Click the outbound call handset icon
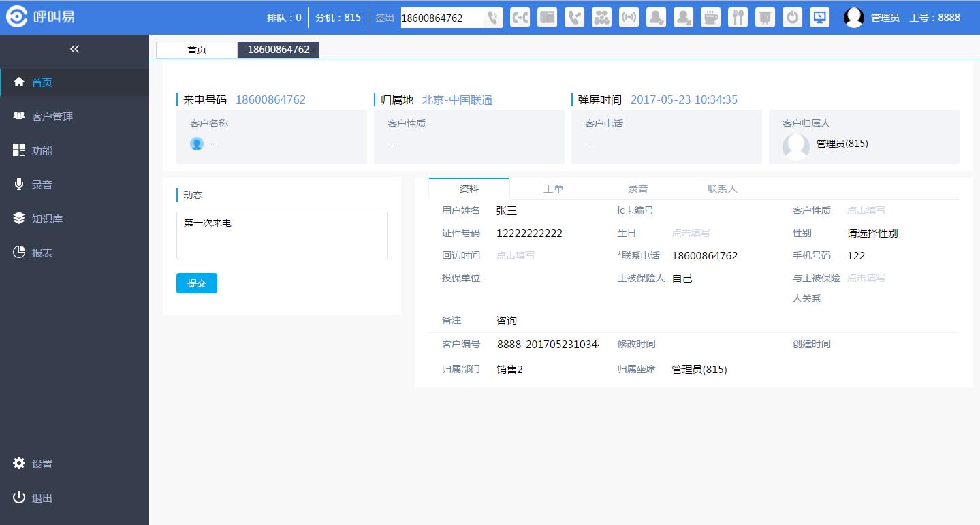Screen dimensions: 980x525 (x=575, y=18)
